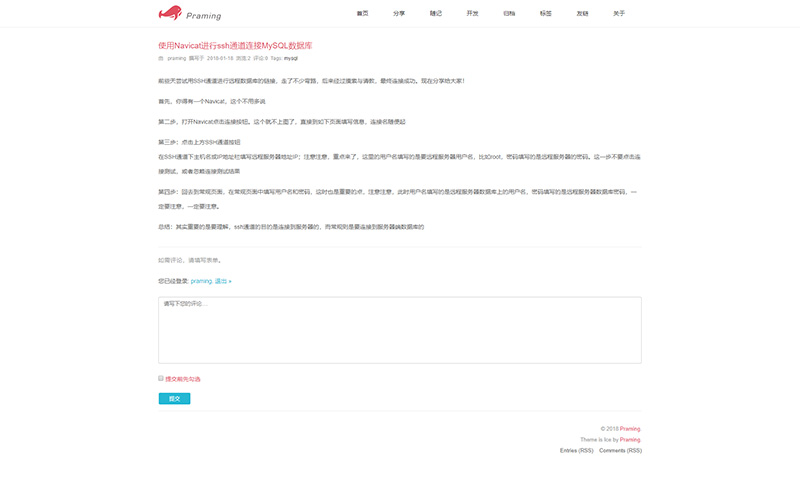Click the 第三步 paragraph text
The width and height of the screenshot is (800, 477).
point(199,142)
